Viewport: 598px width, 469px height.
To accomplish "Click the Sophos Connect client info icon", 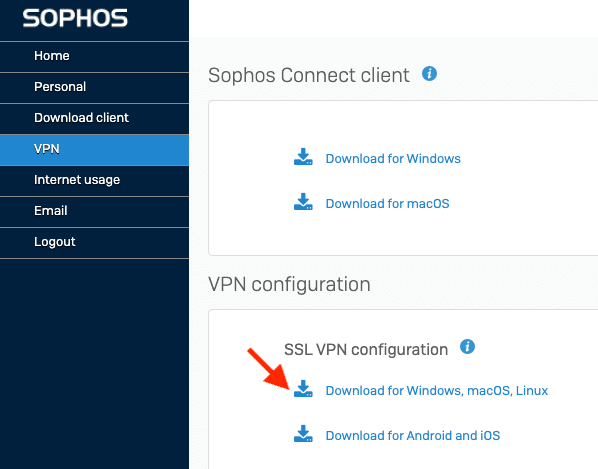I will click(x=429, y=74).
